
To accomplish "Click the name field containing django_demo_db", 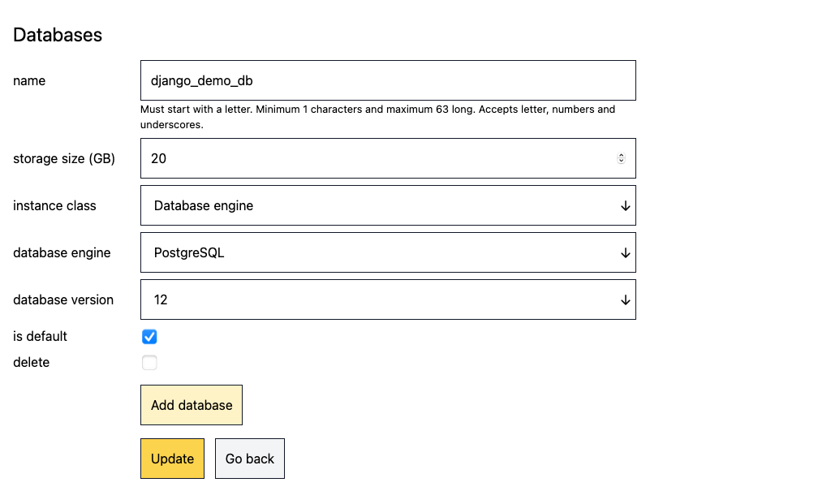I will 388,80.
